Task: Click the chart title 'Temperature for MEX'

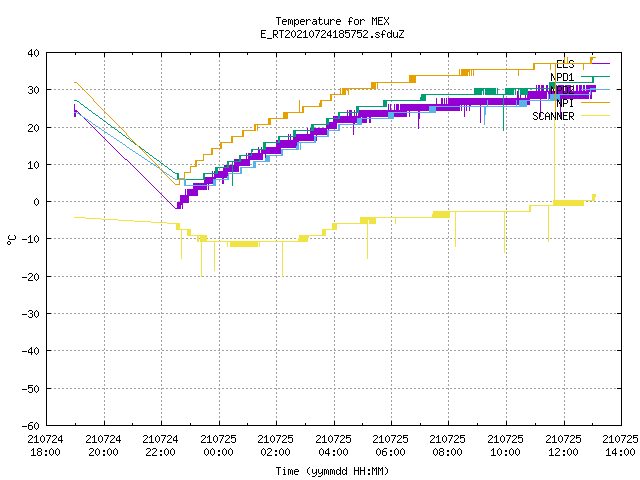Action: click(x=332, y=21)
